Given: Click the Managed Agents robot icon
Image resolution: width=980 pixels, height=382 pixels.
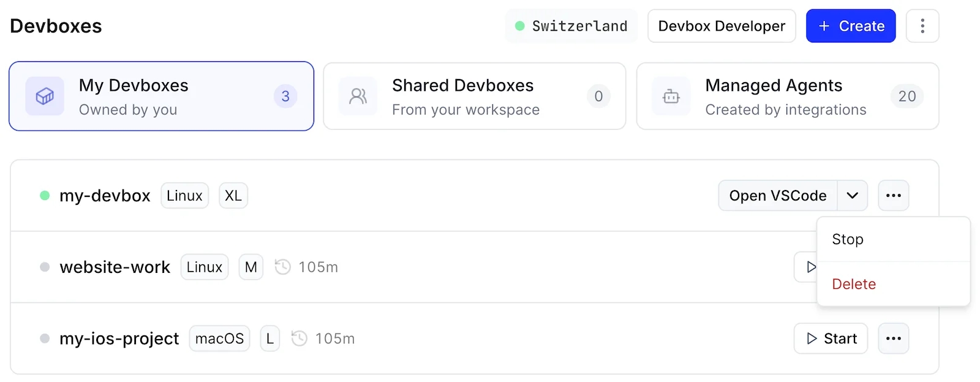Looking at the screenshot, I should tap(671, 96).
